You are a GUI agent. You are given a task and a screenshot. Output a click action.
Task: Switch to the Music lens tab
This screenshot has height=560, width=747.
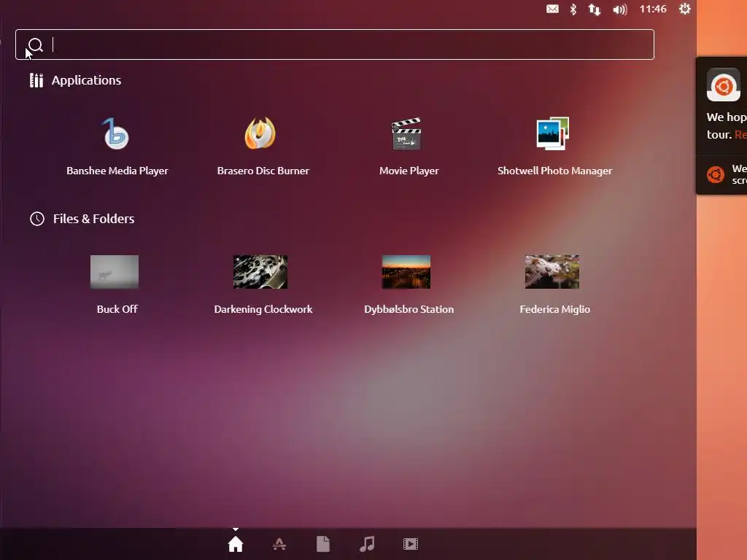(x=367, y=544)
